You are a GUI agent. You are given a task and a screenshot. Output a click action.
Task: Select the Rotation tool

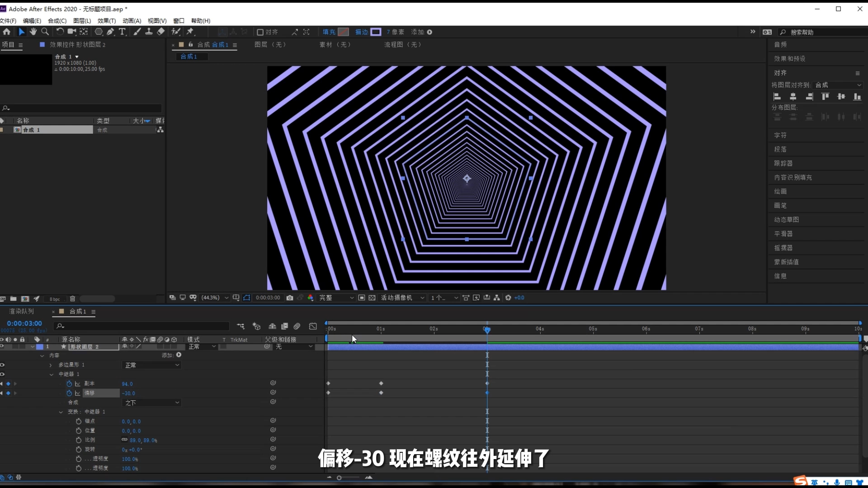(59, 32)
